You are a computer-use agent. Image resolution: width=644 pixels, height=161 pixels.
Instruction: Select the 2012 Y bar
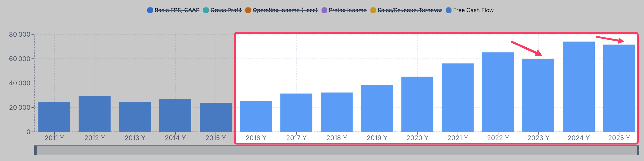click(95, 114)
